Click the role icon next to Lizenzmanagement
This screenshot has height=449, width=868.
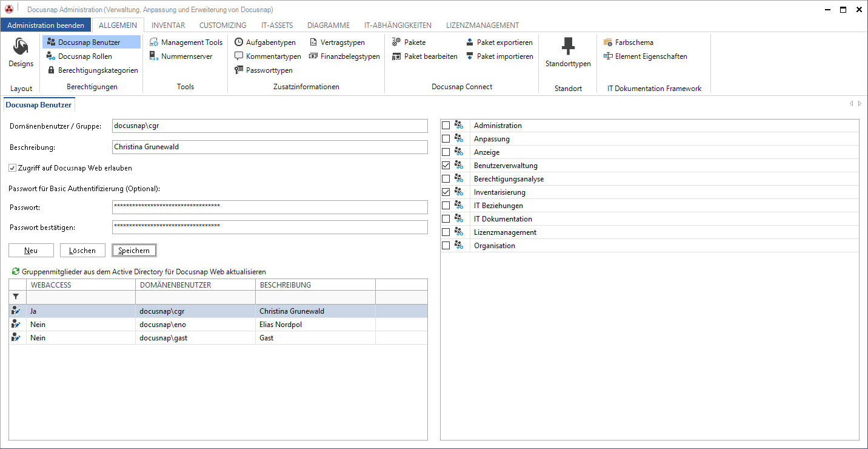click(x=459, y=232)
